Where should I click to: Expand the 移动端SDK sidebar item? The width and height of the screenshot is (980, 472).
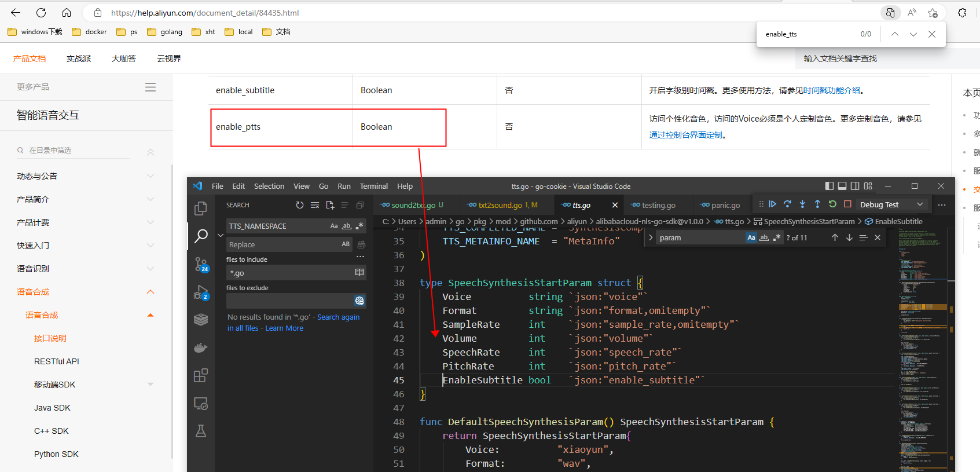click(x=151, y=385)
